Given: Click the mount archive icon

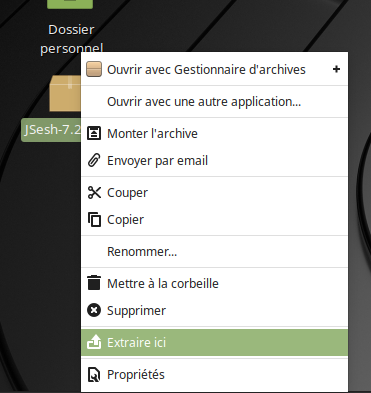Looking at the screenshot, I should (x=94, y=133).
